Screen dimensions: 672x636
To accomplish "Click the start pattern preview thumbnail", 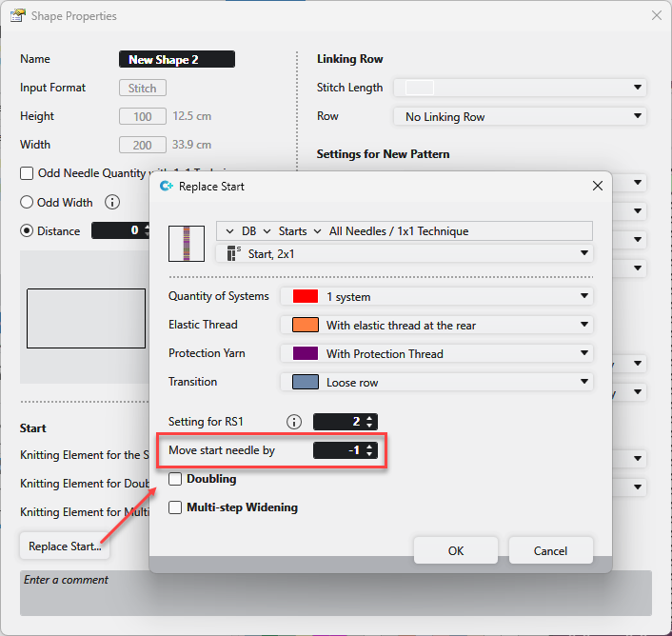I will 187,243.
